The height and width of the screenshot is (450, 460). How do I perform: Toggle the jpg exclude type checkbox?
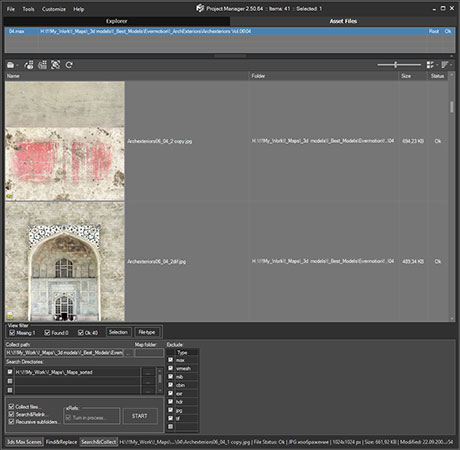[x=171, y=410]
